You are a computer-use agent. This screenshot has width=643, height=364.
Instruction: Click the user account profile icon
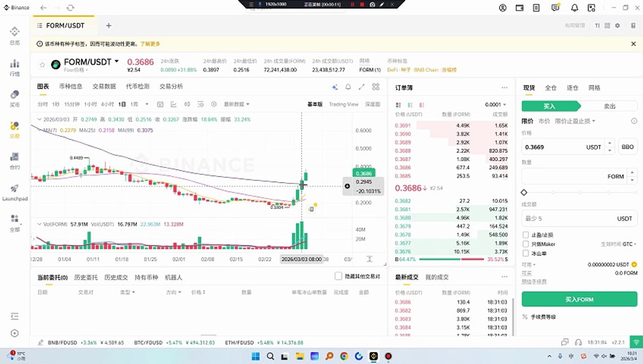click(x=502, y=8)
